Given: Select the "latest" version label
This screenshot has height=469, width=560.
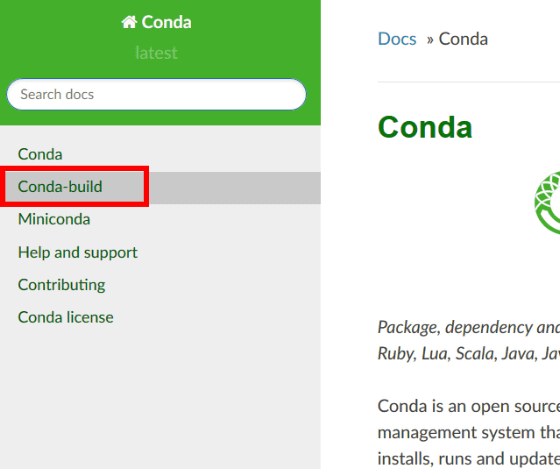Looking at the screenshot, I should (x=156, y=53).
